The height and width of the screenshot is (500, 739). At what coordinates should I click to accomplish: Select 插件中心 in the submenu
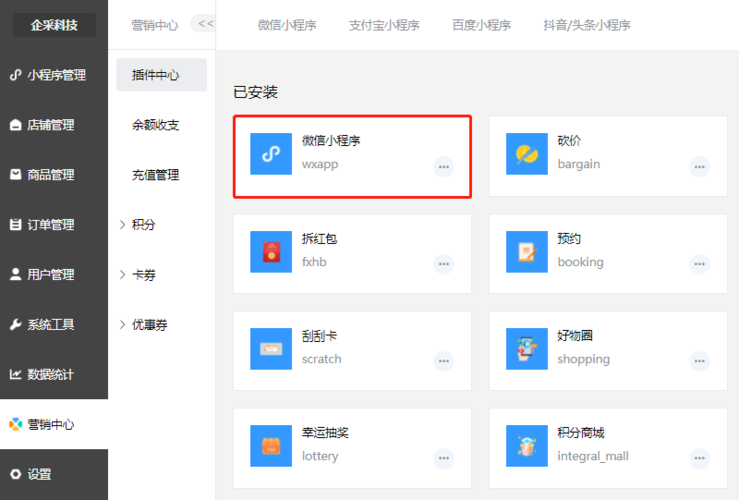tap(162, 75)
